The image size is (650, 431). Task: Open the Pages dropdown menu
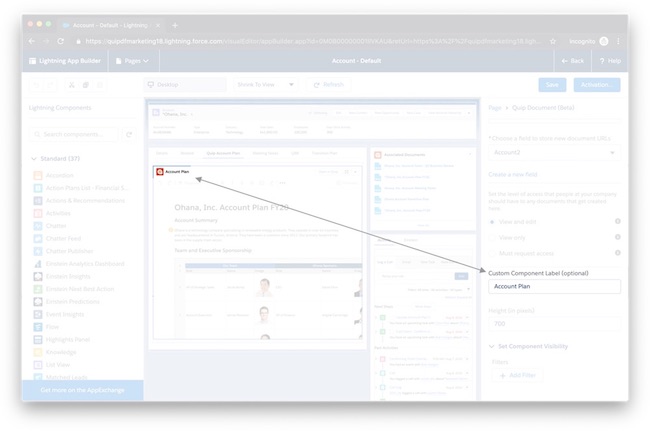click(133, 61)
